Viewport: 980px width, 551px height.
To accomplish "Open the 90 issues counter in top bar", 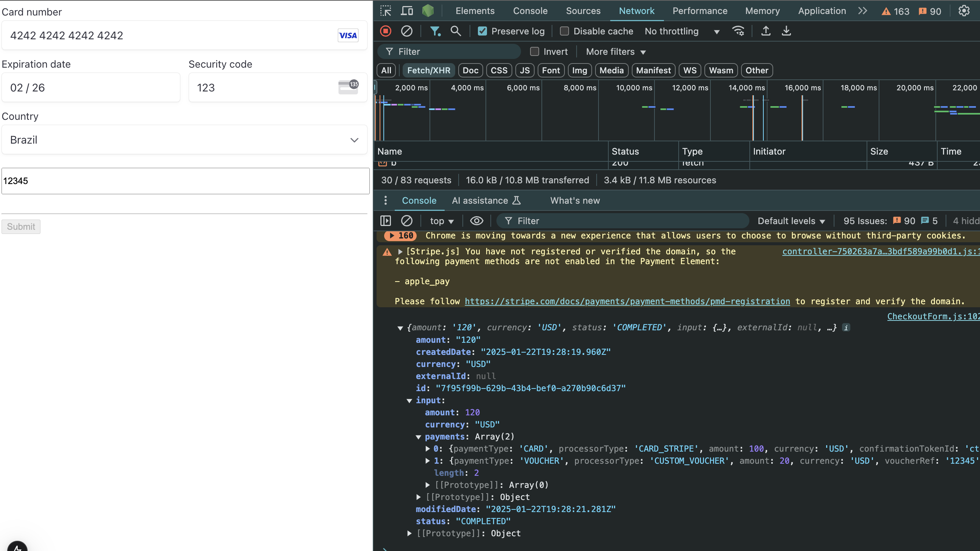I will tap(930, 11).
